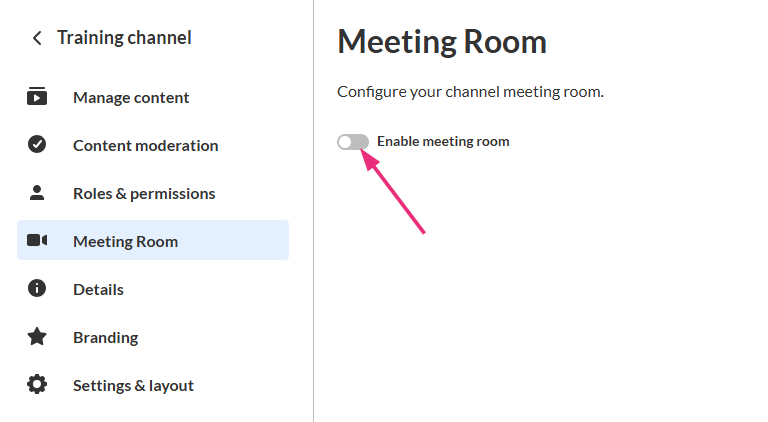This screenshot has width=768, height=422.
Task: Click 'Configure your channel meeting room' description text
Action: [x=470, y=92]
